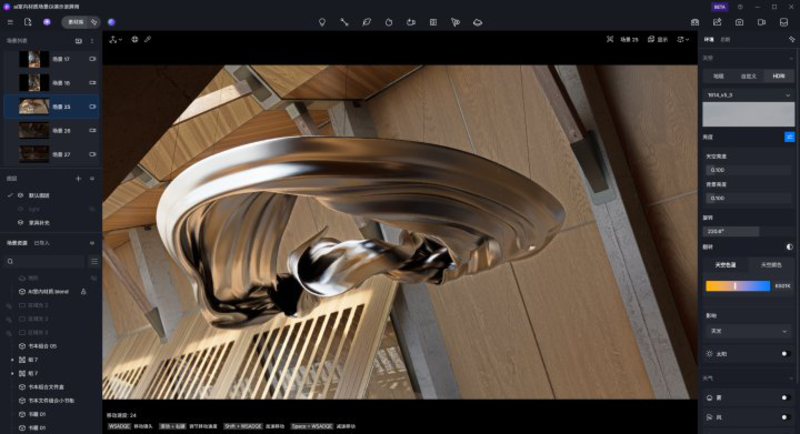
Task: Switch to the 已导入 imported tab
Action: click(41, 243)
